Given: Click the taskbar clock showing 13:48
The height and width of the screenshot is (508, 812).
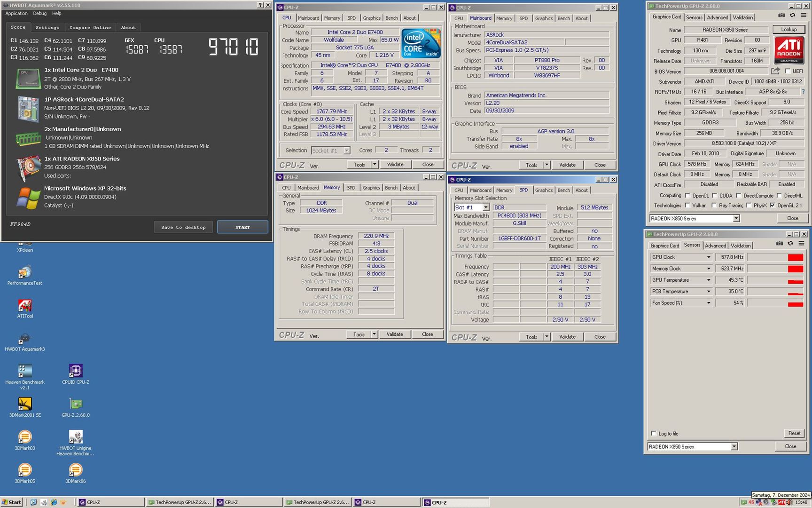Looking at the screenshot, I should (x=802, y=502).
